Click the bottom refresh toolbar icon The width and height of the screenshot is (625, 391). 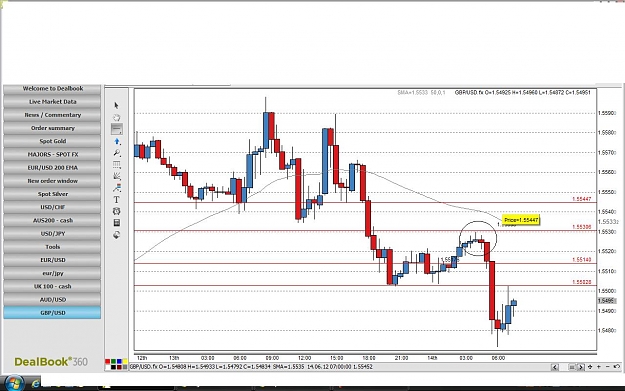coord(116,235)
